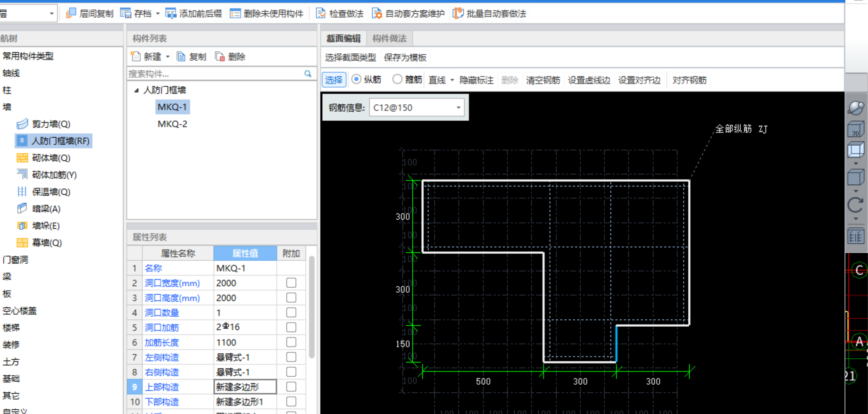Click the 3D view cube icon
The width and height of the screenshot is (868, 414).
coord(856,129)
